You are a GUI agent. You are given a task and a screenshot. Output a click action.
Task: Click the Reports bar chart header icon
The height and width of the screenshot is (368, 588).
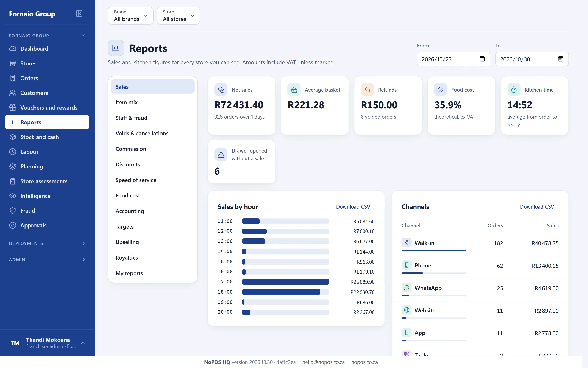click(x=116, y=48)
